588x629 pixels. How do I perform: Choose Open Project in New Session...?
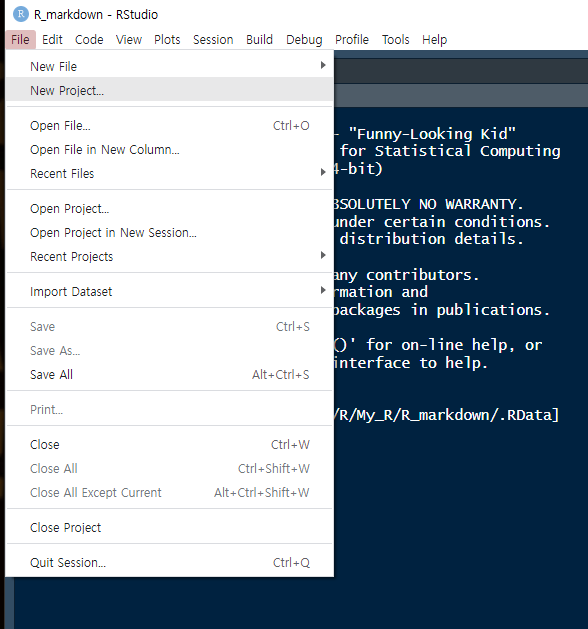170,233
